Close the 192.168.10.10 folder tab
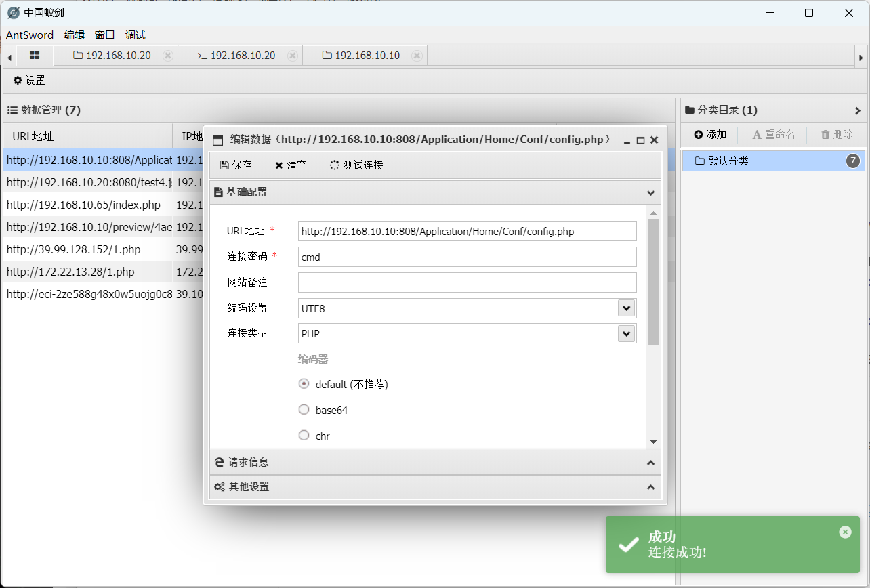 coord(417,56)
